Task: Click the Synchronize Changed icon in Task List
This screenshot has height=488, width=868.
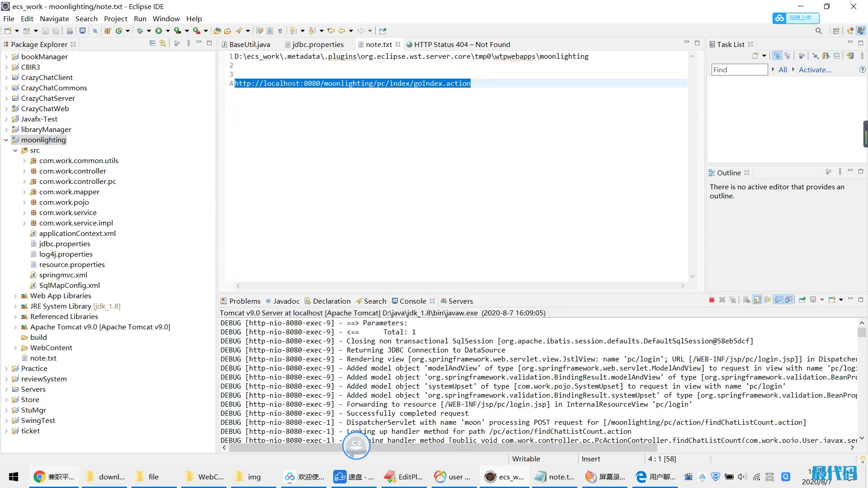Action: tap(850, 56)
